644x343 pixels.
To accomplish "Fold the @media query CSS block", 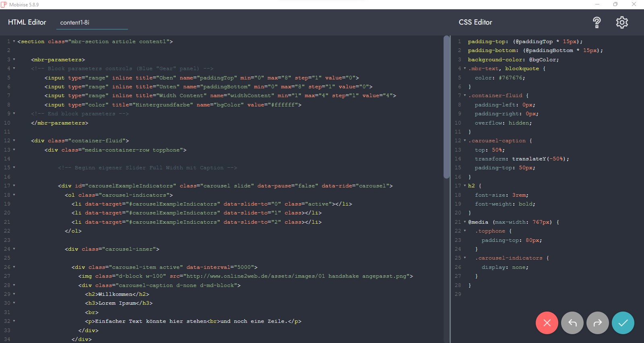I will [465, 222].
